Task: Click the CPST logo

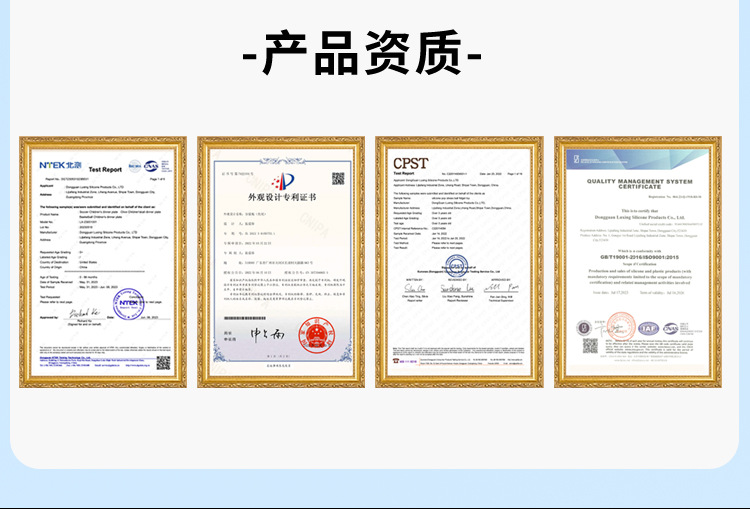Action: [x=410, y=164]
